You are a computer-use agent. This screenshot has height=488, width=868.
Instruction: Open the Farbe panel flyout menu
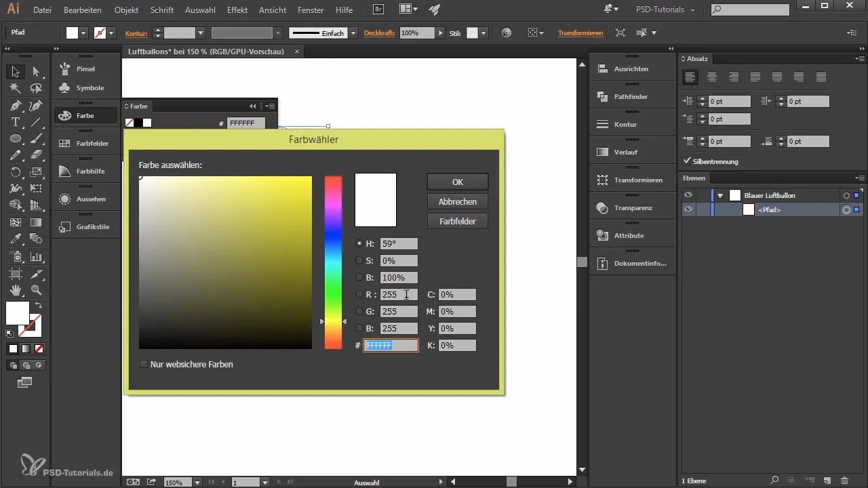point(270,106)
